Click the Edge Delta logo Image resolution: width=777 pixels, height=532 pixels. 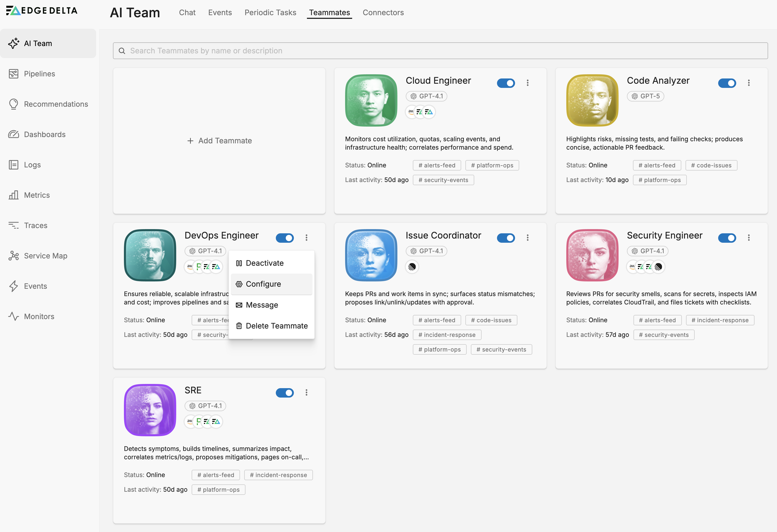tap(42, 11)
